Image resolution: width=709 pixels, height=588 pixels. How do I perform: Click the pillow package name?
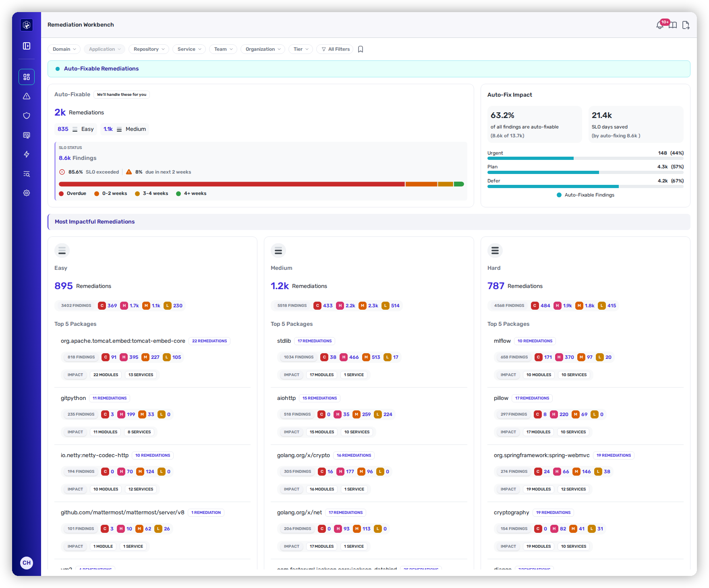501,398
